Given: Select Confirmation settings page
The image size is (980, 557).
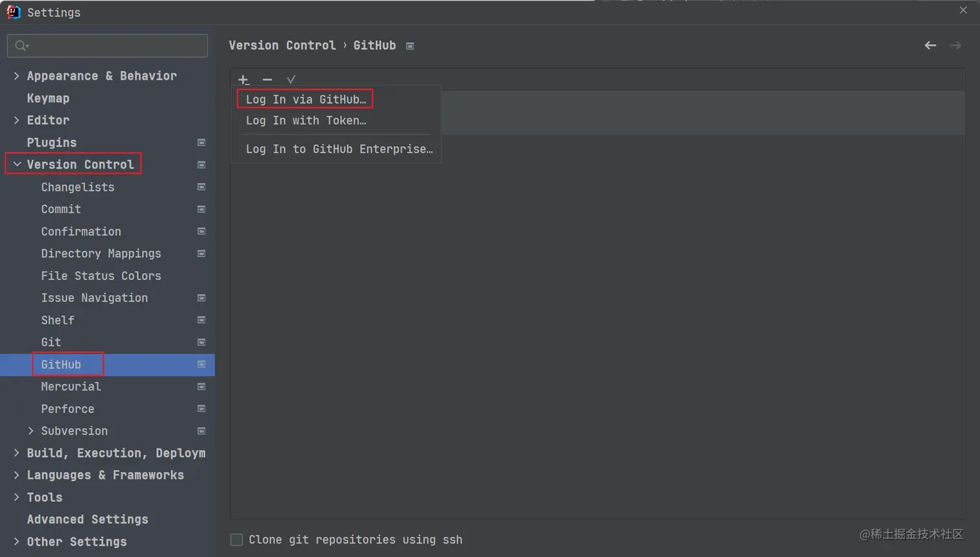Looking at the screenshot, I should (81, 231).
